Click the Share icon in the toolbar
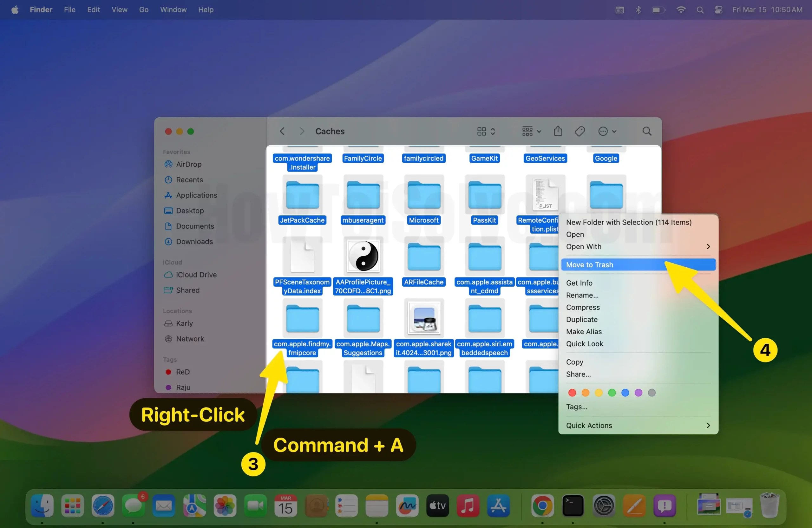Viewport: 812px width, 528px height. (558, 131)
